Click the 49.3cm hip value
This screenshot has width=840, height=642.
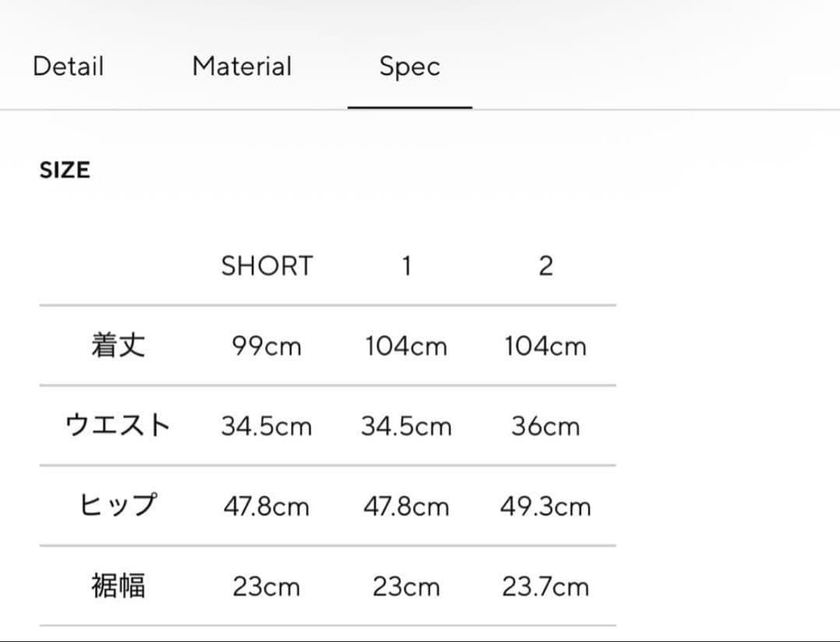(x=545, y=507)
